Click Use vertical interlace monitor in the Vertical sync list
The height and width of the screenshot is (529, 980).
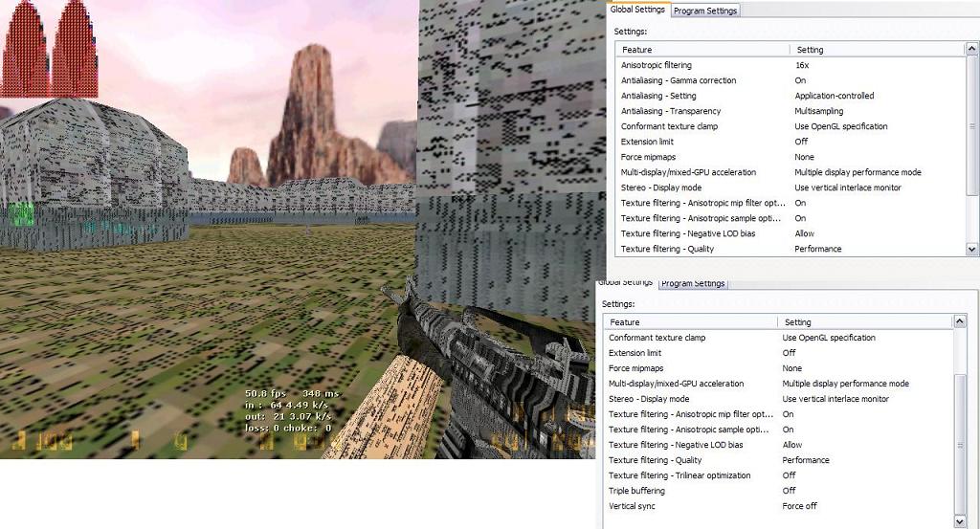(x=835, y=399)
